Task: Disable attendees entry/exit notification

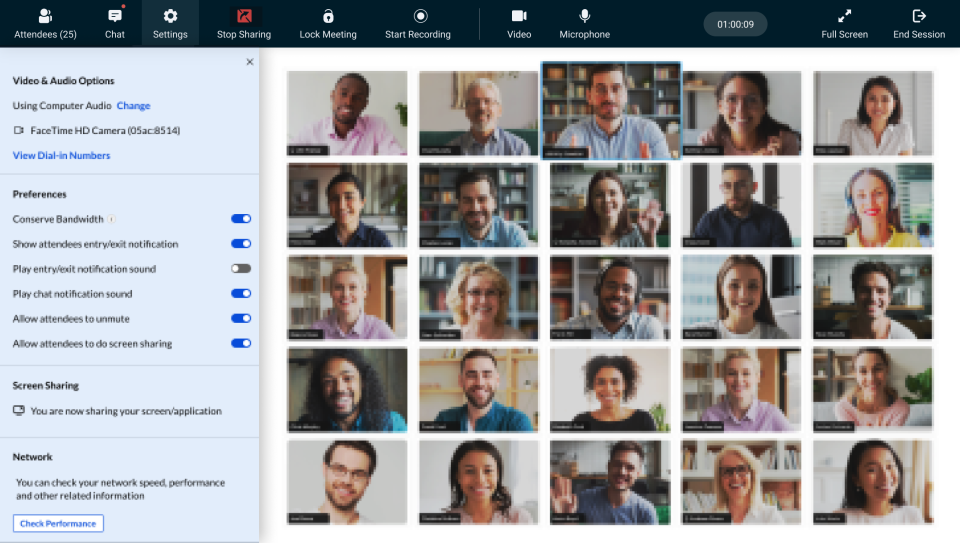Action: tap(241, 244)
